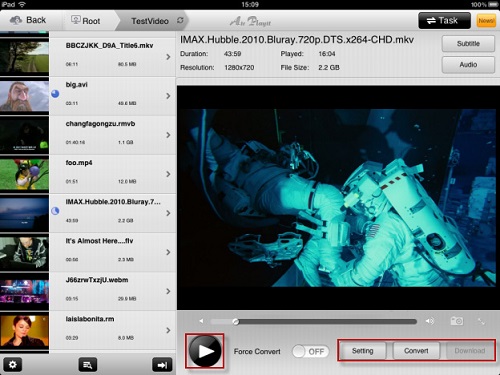
Task: Tap the 15:09 status bar clock
Action: [x=250, y=4]
